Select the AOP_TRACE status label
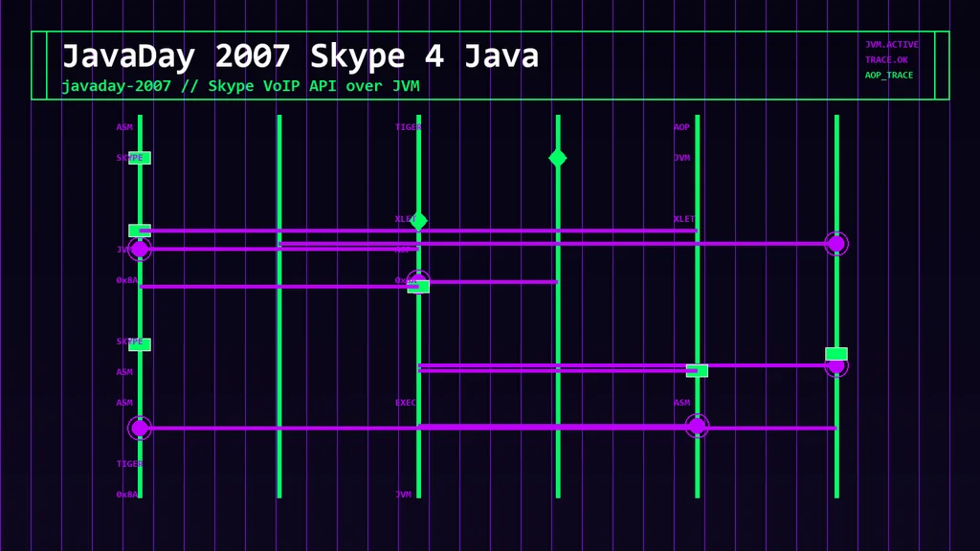 coord(889,75)
